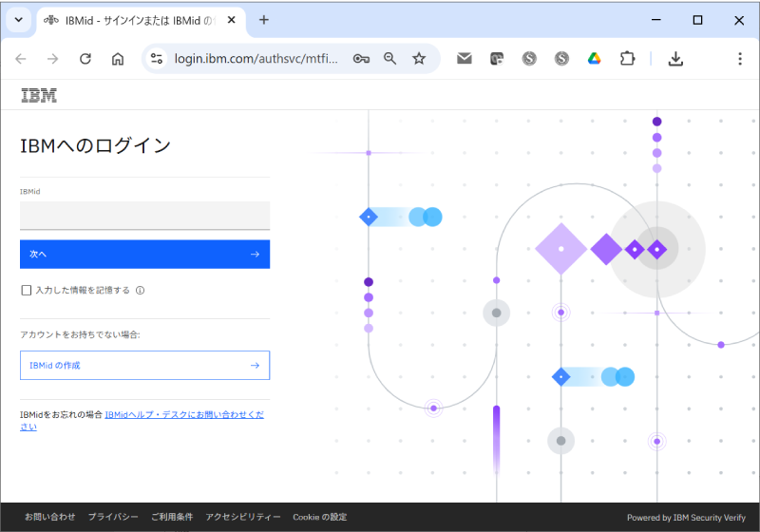This screenshot has height=532, width=760.
Task: Open the mail extension icon
Action: (x=465, y=59)
